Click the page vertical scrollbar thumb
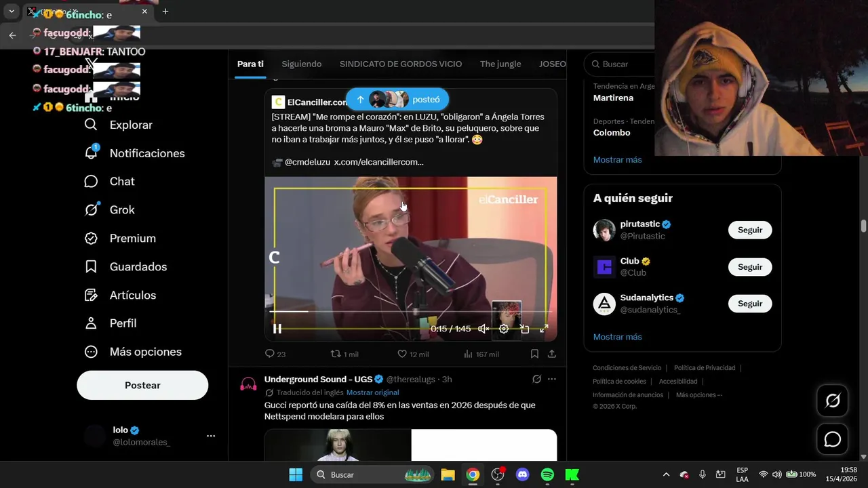The image size is (868, 488). [x=863, y=226]
